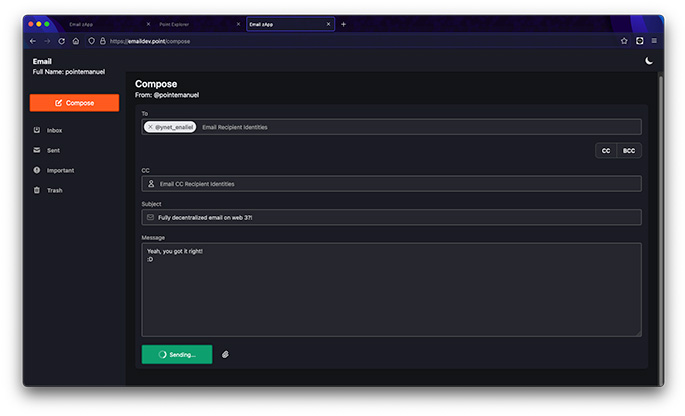Click the orange Compose button
685x416 pixels.
(74, 103)
